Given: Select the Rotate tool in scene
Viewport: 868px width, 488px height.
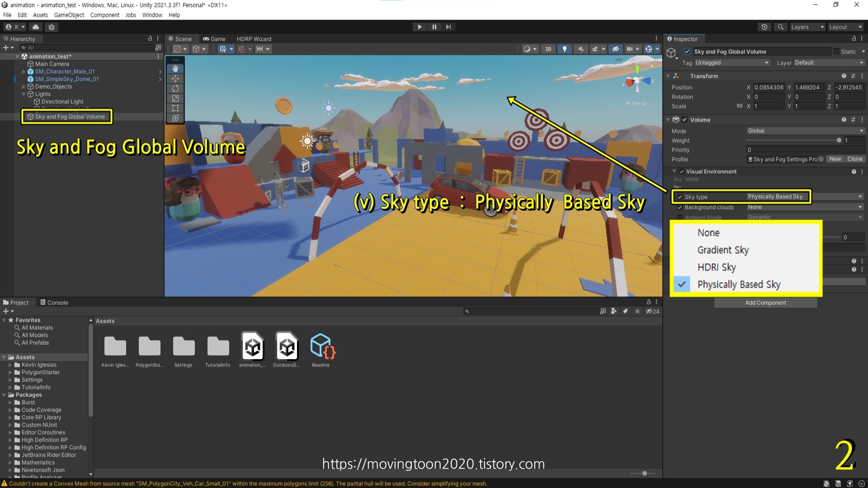Looking at the screenshot, I should pyautogui.click(x=175, y=89).
